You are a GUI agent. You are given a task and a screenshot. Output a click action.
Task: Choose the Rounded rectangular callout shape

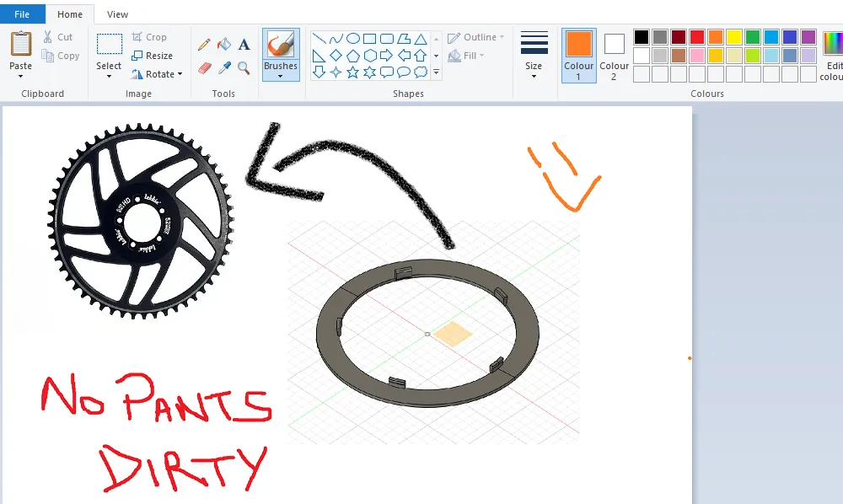click(x=387, y=72)
